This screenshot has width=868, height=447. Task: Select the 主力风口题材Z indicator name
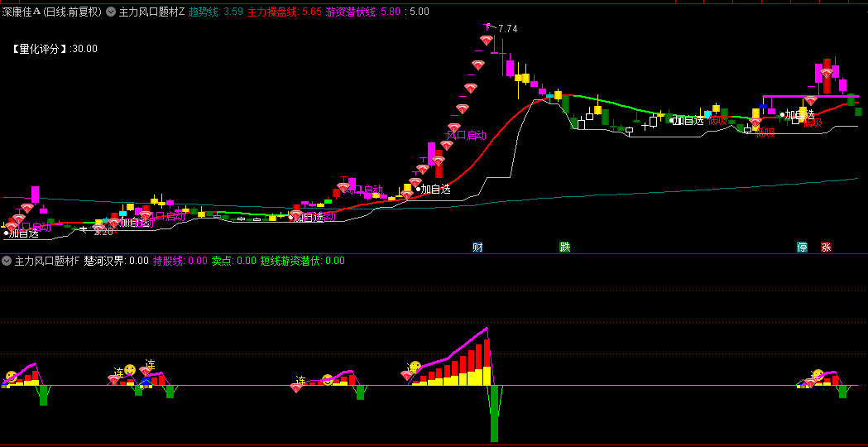[x=151, y=12]
